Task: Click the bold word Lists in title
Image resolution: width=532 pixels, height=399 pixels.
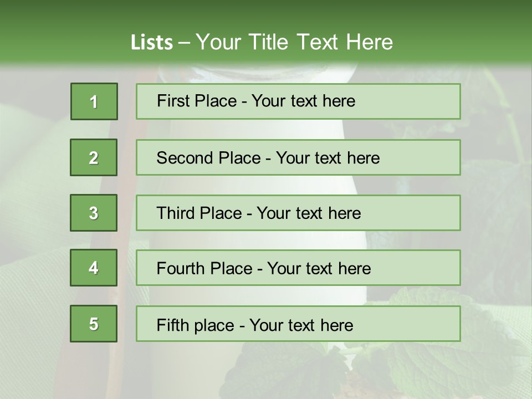Action: click(152, 42)
